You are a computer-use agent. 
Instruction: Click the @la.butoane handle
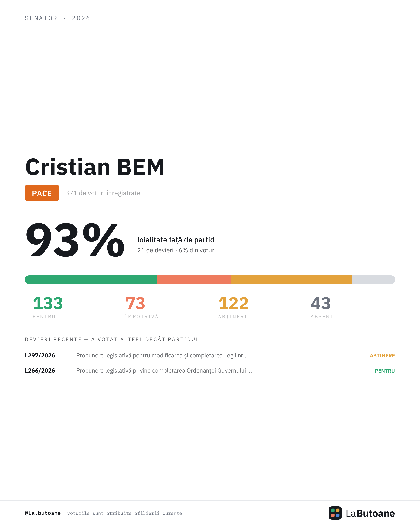point(43,513)
